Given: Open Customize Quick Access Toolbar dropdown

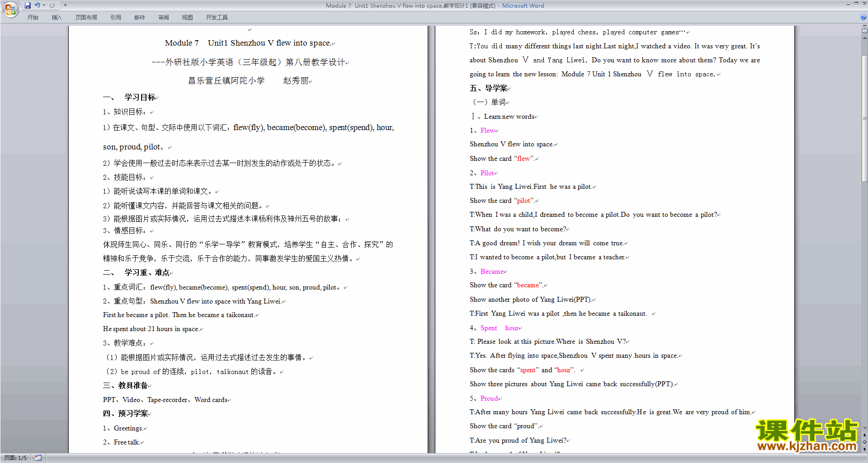Looking at the screenshot, I should 65,5.
